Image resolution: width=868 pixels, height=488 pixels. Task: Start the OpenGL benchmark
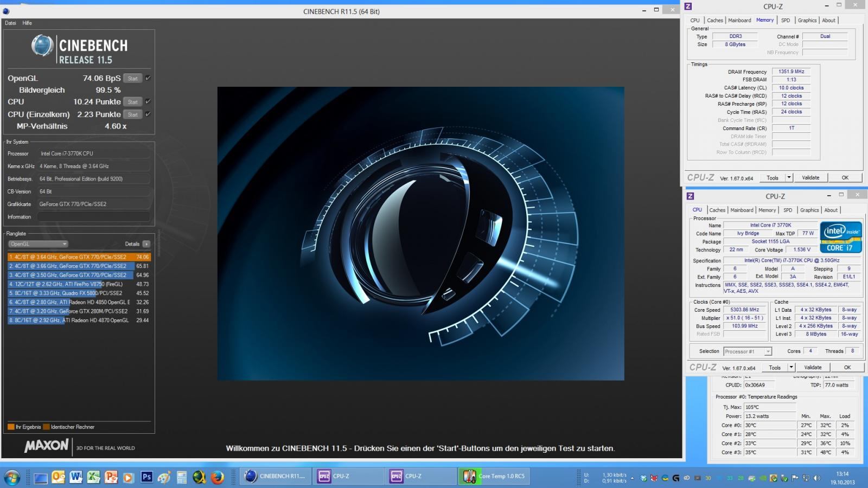(133, 78)
